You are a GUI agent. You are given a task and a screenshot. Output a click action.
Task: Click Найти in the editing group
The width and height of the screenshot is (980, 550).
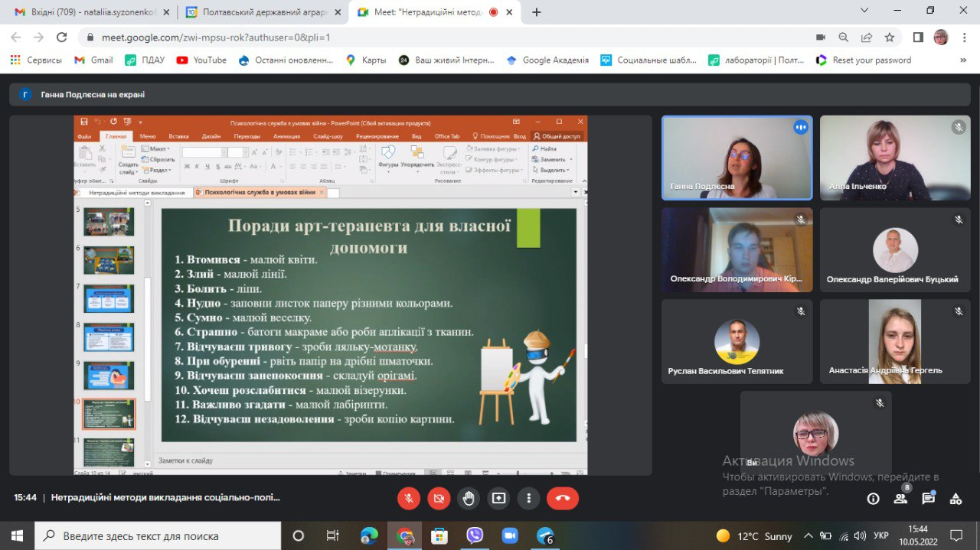tap(544, 148)
